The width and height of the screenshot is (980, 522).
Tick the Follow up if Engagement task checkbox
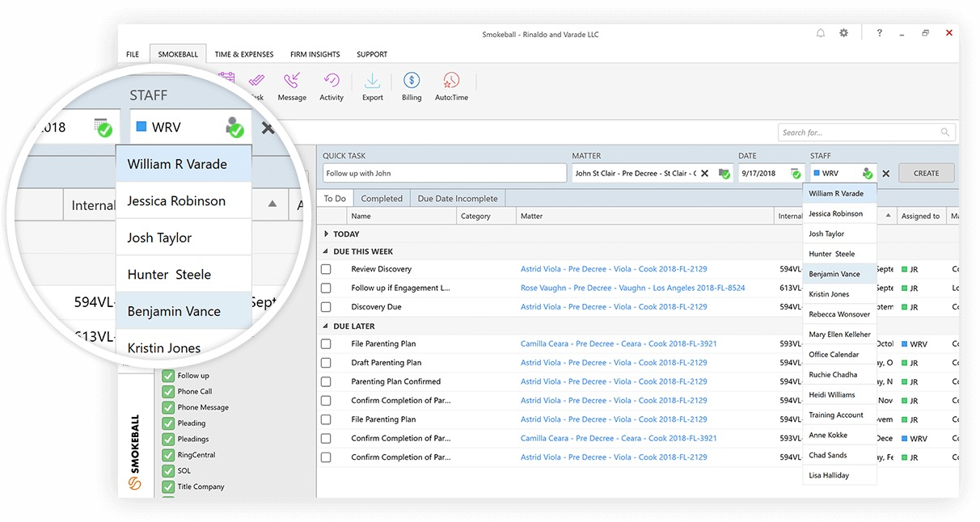point(326,288)
